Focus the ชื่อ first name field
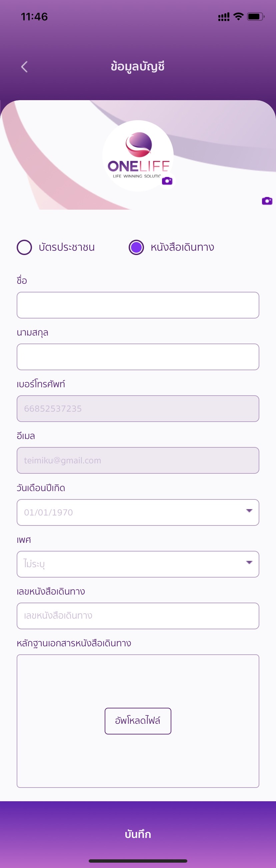276x868 pixels. (x=138, y=305)
